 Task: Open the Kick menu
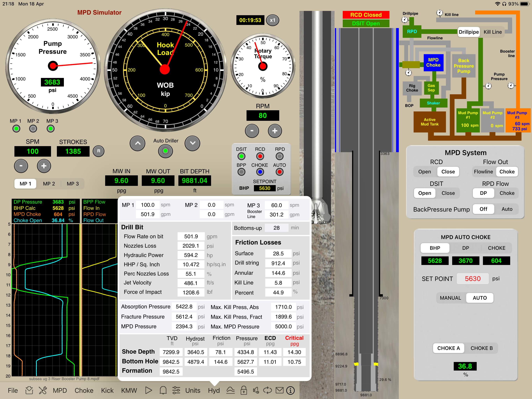click(x=107, y=390)
